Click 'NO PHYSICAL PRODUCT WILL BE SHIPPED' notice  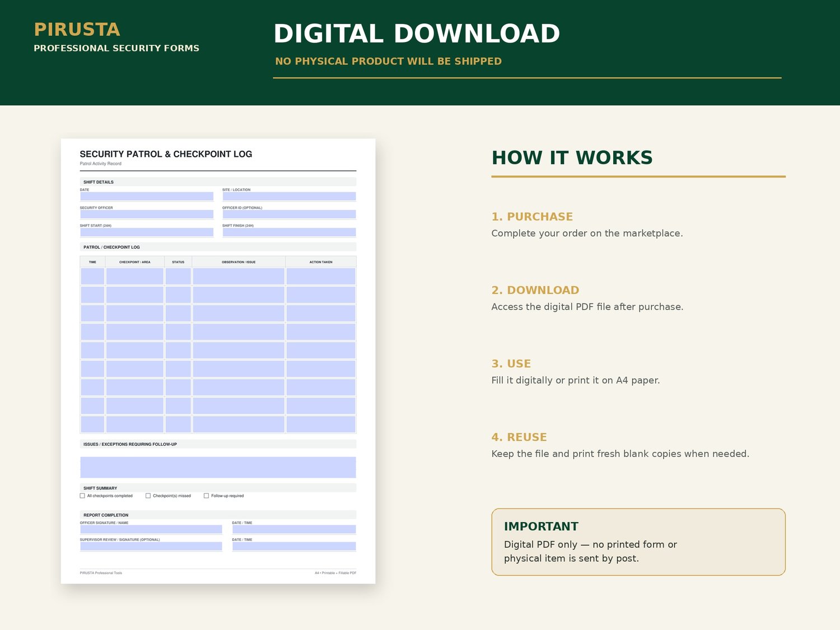[388, 61]
